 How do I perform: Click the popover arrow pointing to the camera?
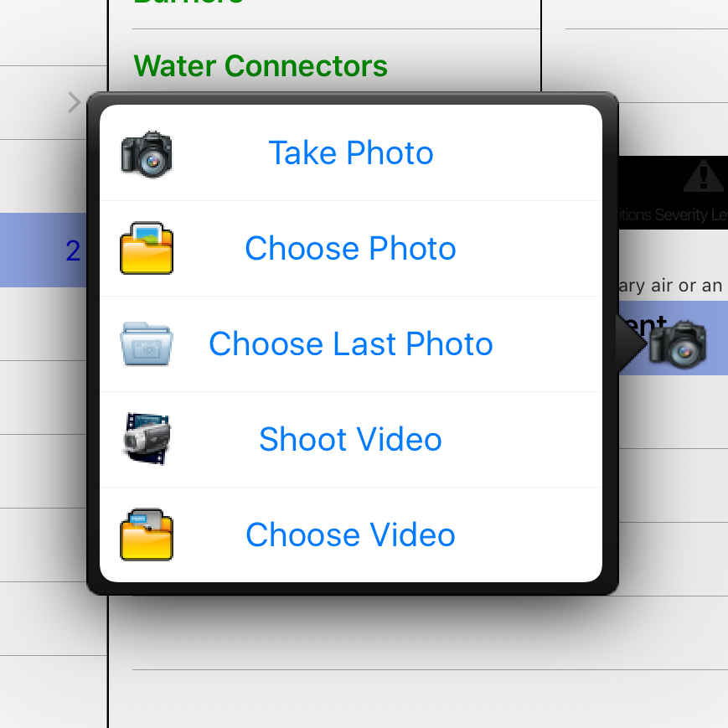pos(632,344)
